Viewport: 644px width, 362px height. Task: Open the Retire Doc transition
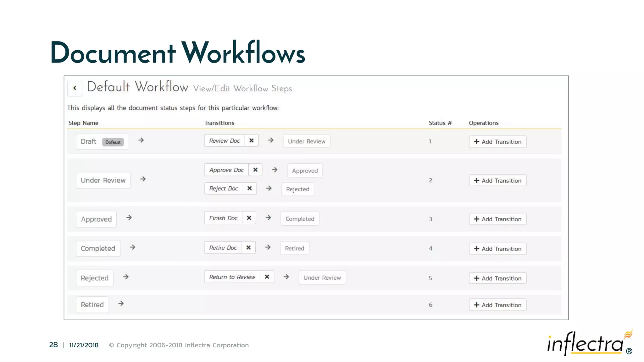[x=223, y=247]
